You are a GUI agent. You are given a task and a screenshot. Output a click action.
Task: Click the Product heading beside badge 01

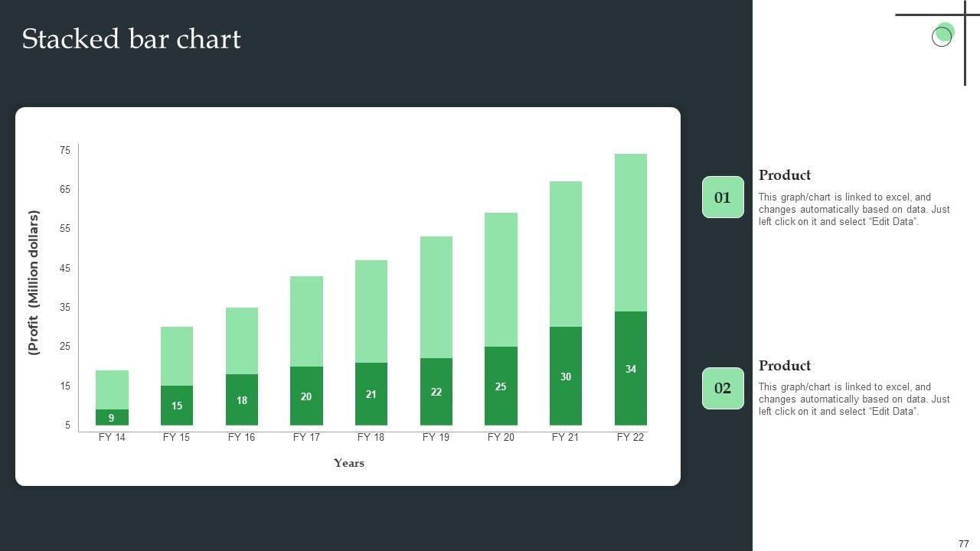[785, 175]
